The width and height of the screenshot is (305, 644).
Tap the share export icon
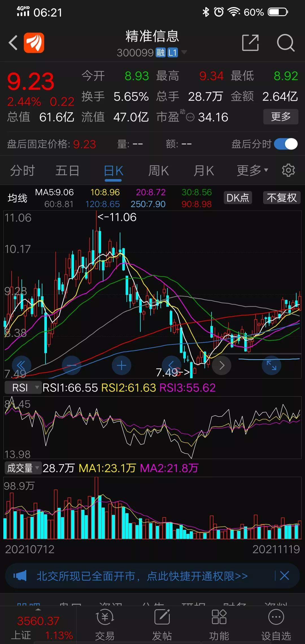click(250, 43)
